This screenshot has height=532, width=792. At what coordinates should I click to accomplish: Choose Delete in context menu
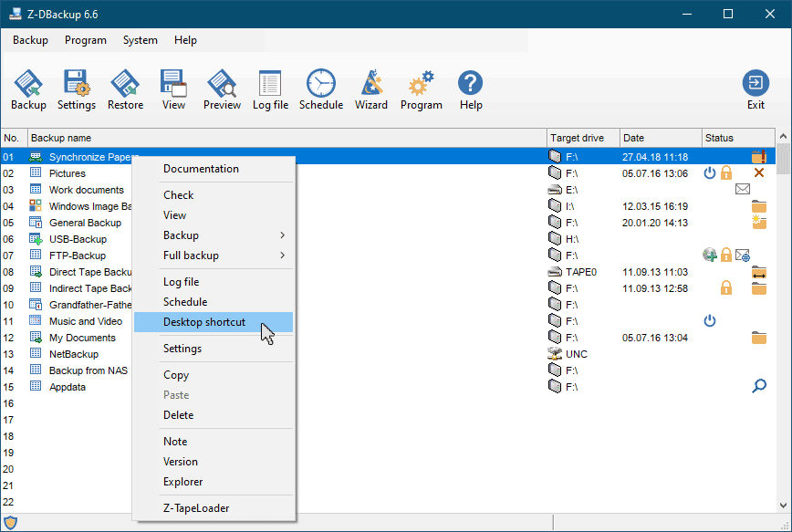(x=214, y=415)
